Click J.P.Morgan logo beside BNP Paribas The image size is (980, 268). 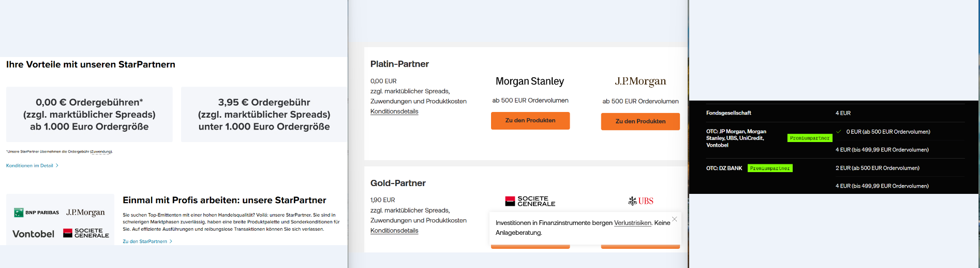(x=85, y=213)
